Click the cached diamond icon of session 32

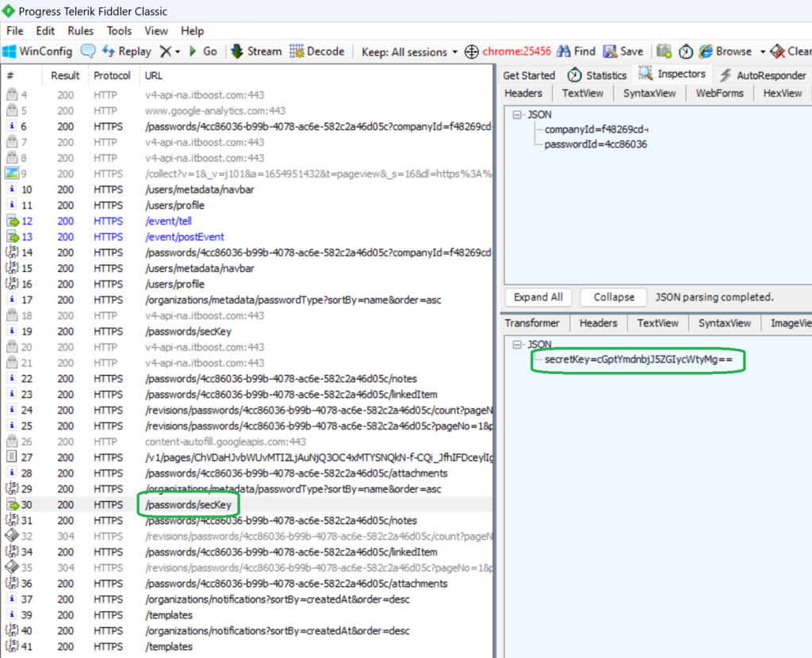[x=12, y=537]
